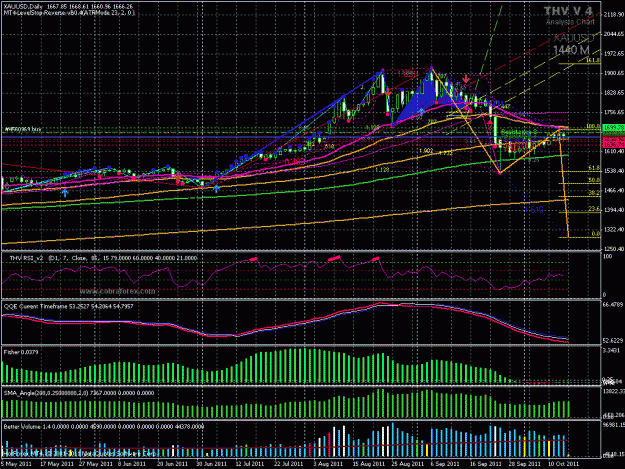Click the 6 Sep 2011 date label
The width and height of the screenshot is (625, 469).
[x=444, y=464]
